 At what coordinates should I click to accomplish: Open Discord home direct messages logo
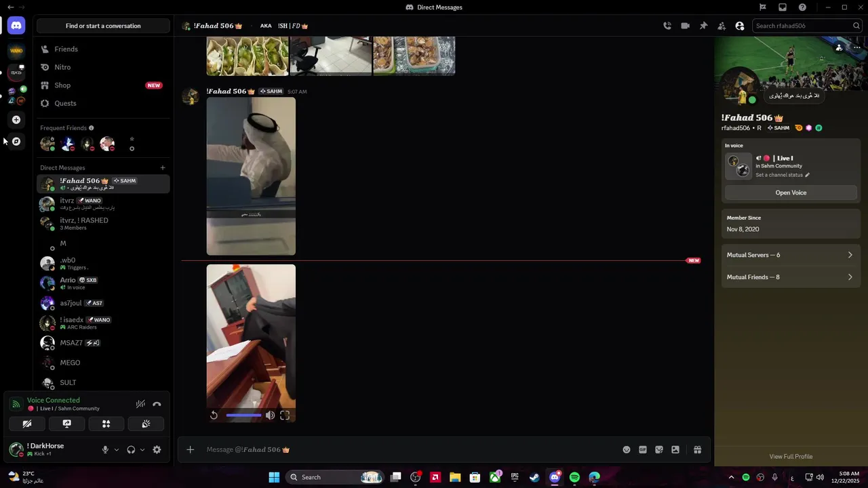(16, 26)
